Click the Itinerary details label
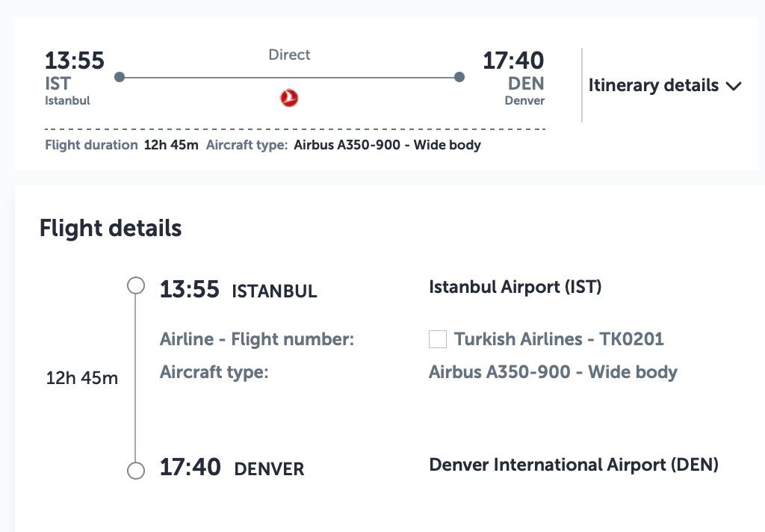765x532 pixels. pyautogui.click(x=653, y=85)
